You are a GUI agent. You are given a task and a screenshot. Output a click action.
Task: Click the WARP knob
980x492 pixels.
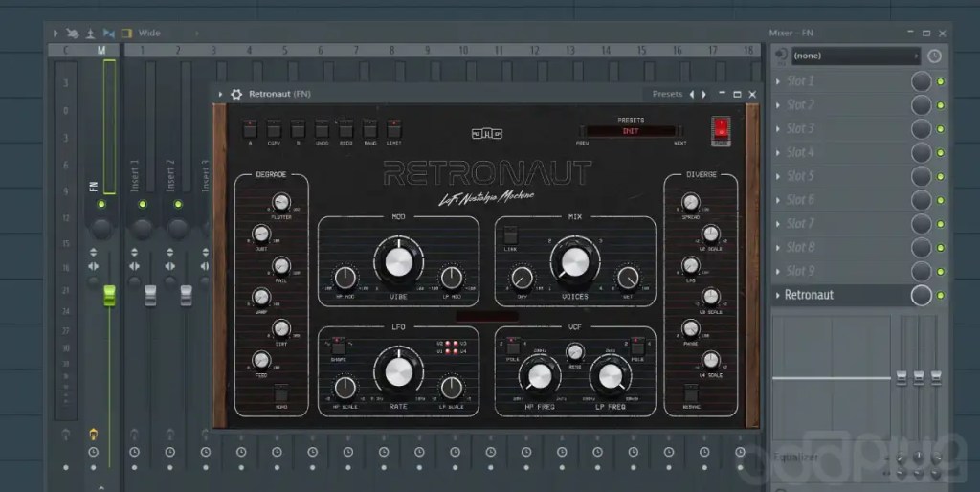pos(261,297)
